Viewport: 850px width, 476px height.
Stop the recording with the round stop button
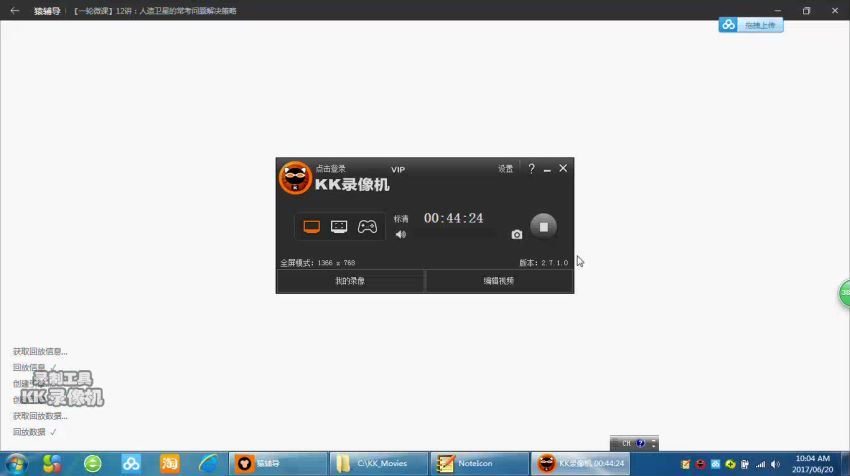click(x=544, y=227)
